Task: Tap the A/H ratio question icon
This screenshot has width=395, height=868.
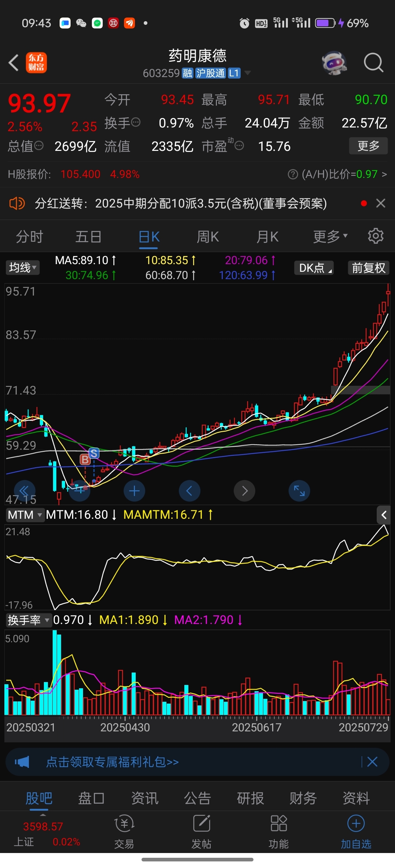Action: click(293, 174)
